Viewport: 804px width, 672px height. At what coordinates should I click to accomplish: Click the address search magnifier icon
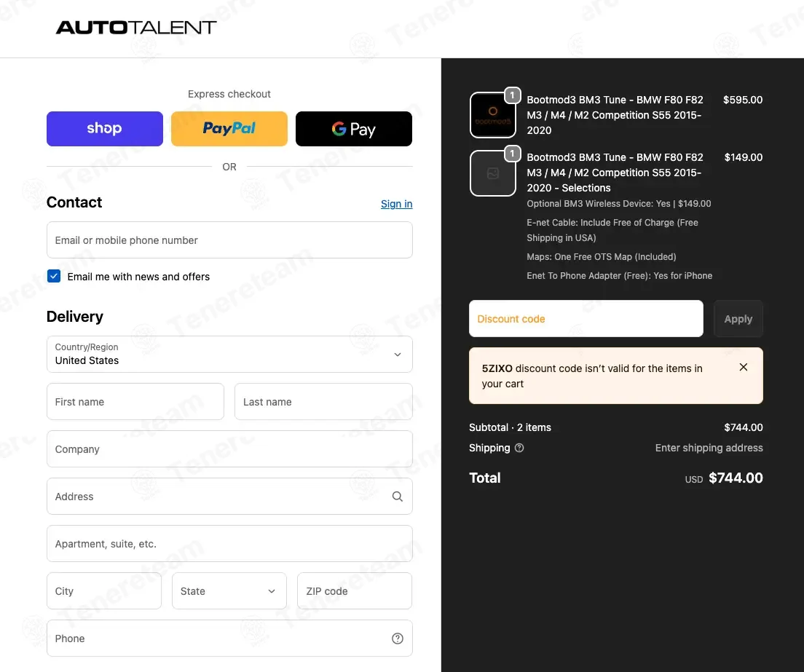[398, 497]
